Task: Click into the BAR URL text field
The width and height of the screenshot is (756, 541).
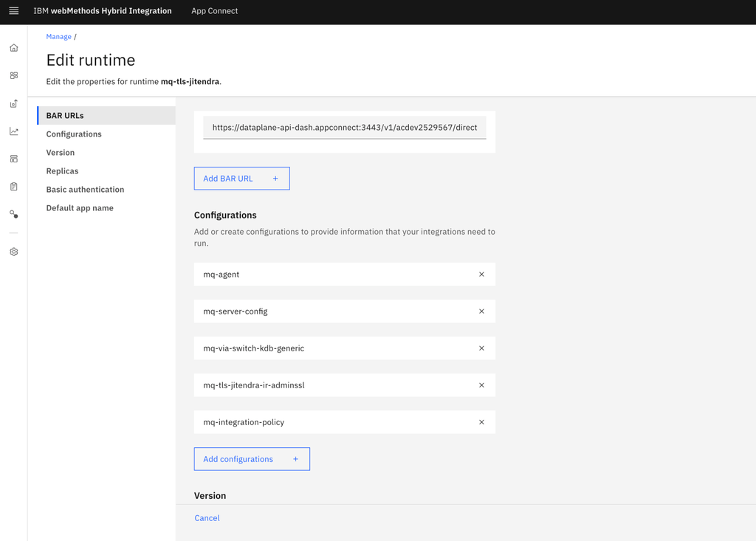Action: (x=344, y=128)
